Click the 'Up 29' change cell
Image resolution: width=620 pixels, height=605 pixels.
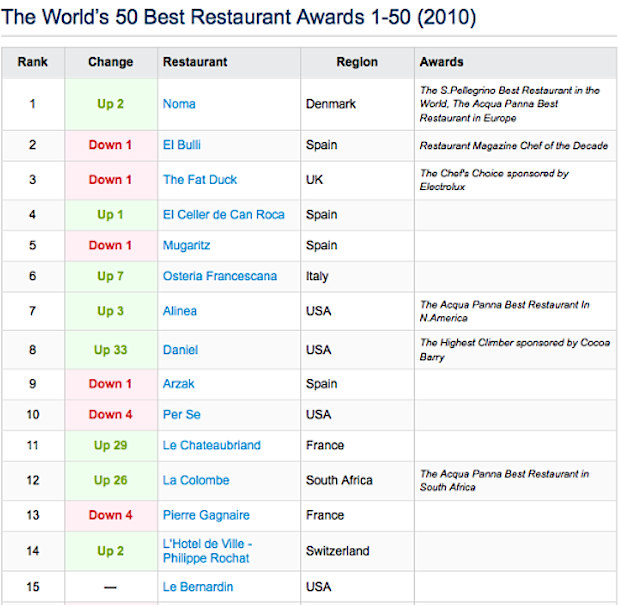pos(111,446)
